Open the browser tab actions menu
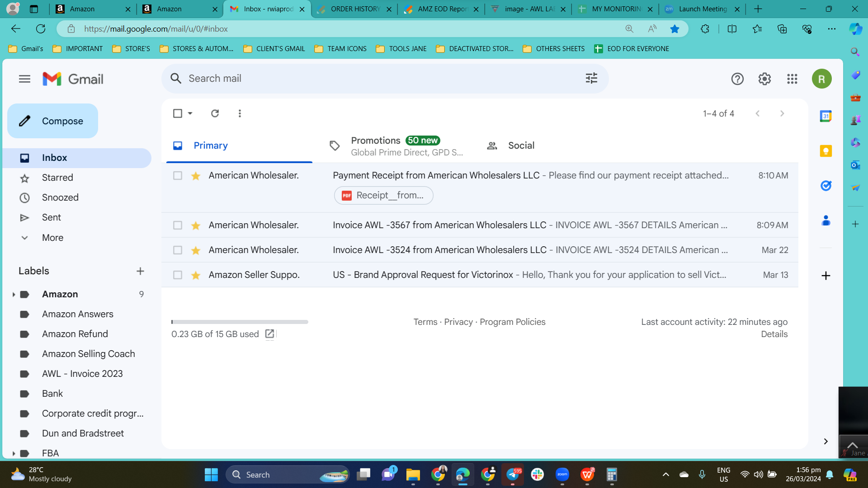The image size is (868, 488). (34, 9)
